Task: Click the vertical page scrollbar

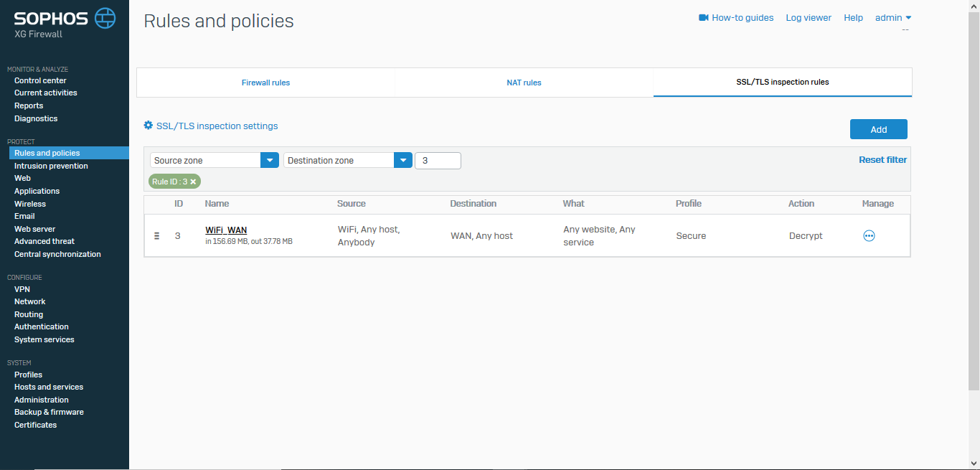Action: point(974,201)
